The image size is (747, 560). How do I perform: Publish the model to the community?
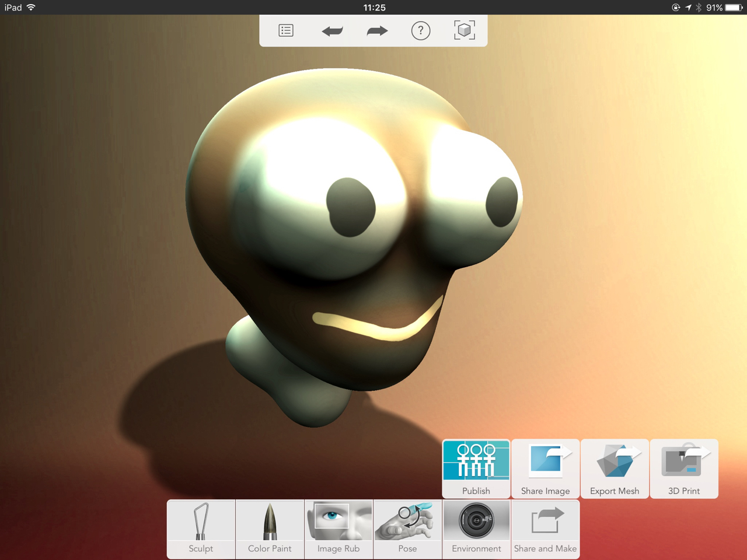[476, 468]
